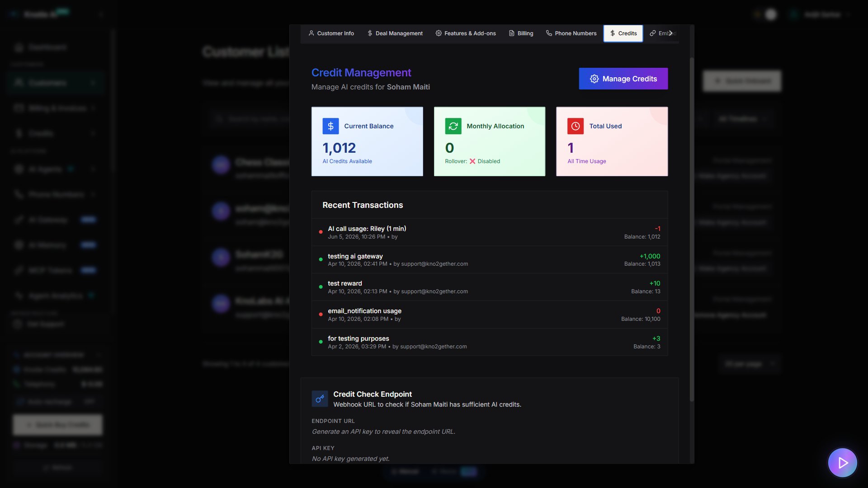Click the Monthly Allocation value 0

click(x=449, y=148)
